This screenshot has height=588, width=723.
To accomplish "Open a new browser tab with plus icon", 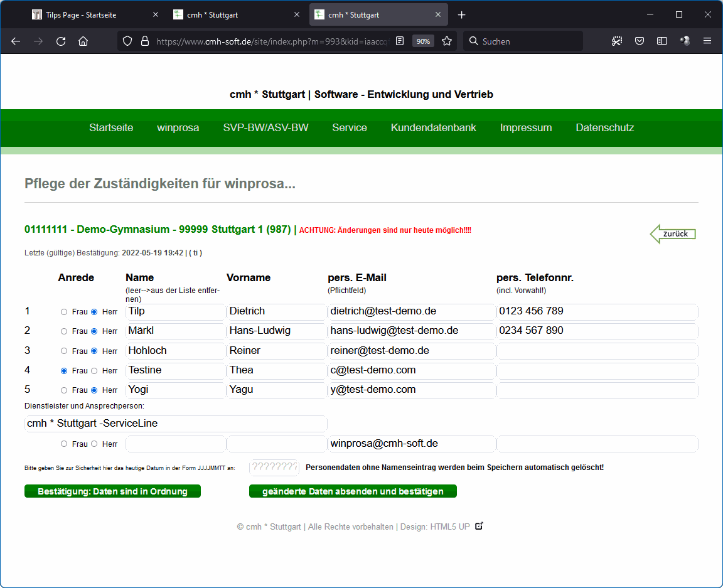I will (x=462, y=15).
